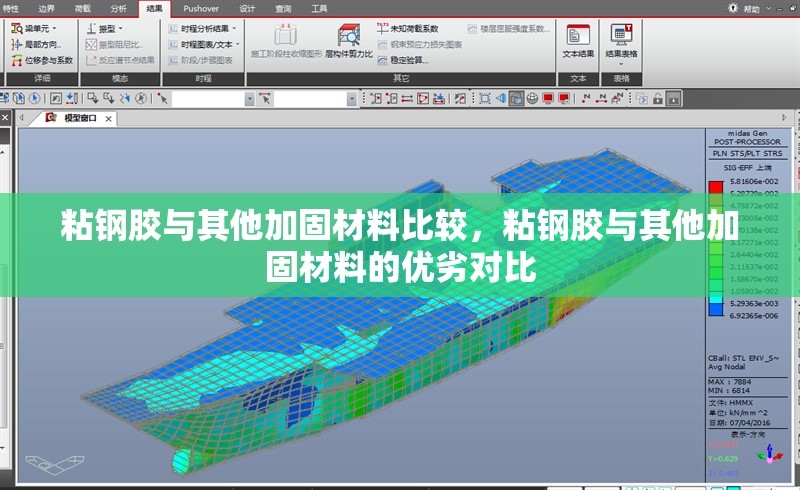Viewport: 800px width, 490px height.
Task: Click the double horizontal arrows toolbar icon
Action: (407, 99)
